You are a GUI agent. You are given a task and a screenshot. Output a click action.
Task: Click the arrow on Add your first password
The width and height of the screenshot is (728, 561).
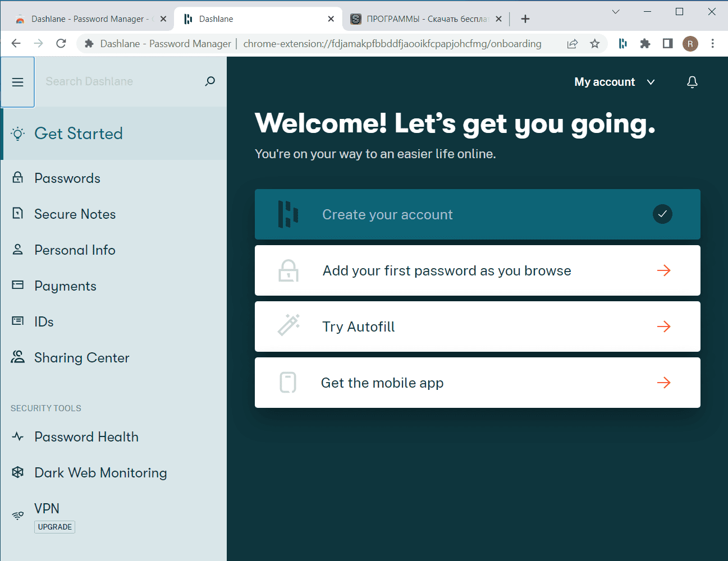click(664, 270)
